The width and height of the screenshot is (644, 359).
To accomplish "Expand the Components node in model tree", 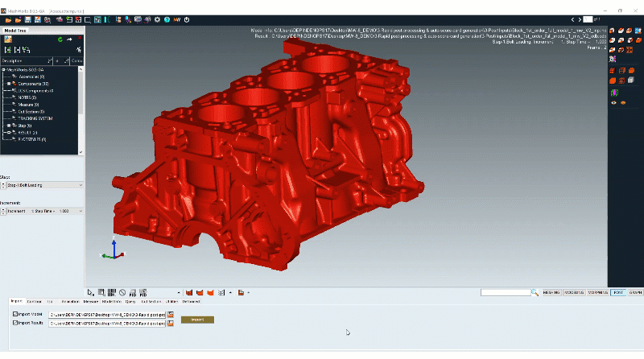I will 8,84.
